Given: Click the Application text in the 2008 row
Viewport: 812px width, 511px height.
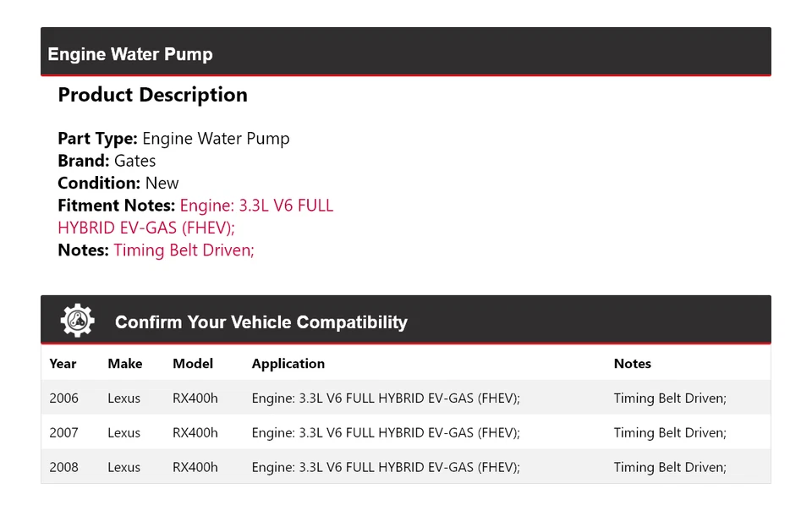Looking at the screenshot, I should [386, 467].
